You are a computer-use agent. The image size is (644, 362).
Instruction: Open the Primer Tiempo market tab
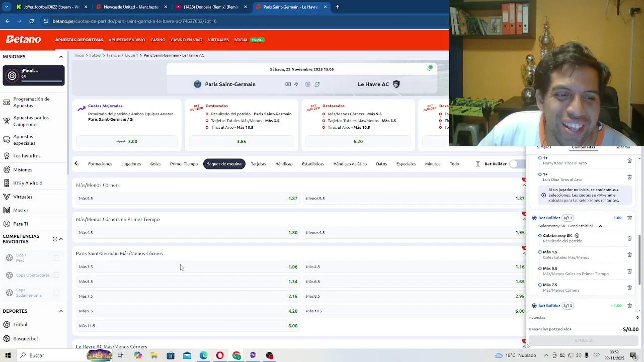coord(184,164)
